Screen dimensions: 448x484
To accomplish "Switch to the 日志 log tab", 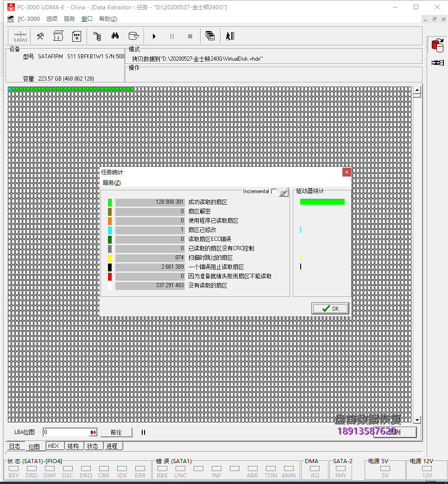I will tap(15, 446).
